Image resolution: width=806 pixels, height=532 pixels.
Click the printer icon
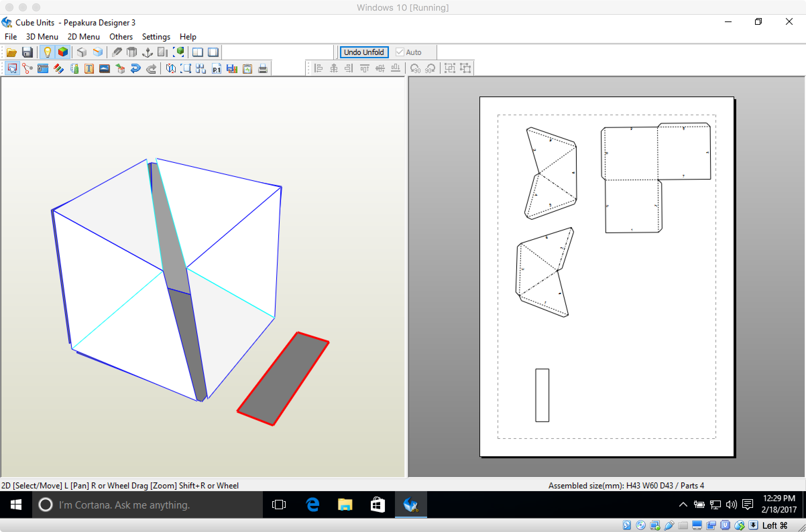pyautogui.click(x=263, y=69)
